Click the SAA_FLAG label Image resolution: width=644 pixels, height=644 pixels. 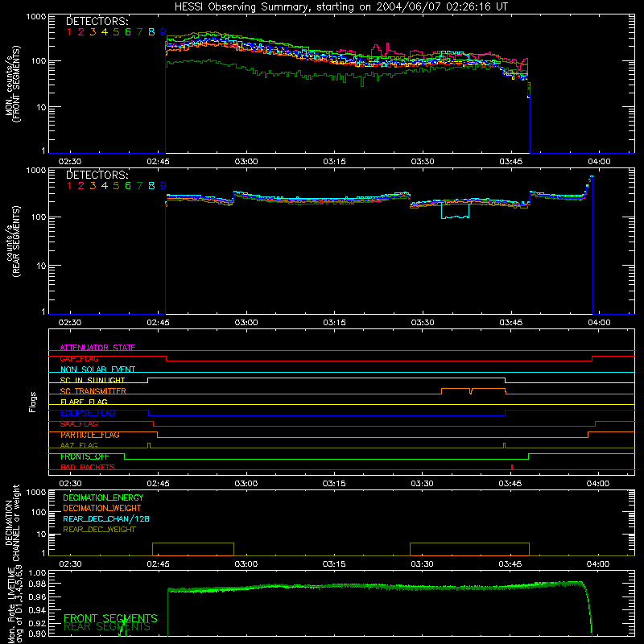click(x=79, y=424)
